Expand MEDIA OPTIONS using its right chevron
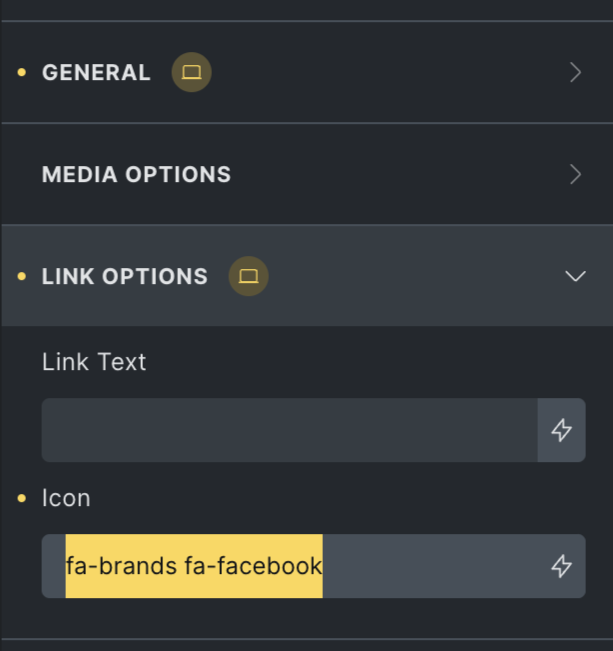Screen dimensions: 613x651 click(575, 175)
